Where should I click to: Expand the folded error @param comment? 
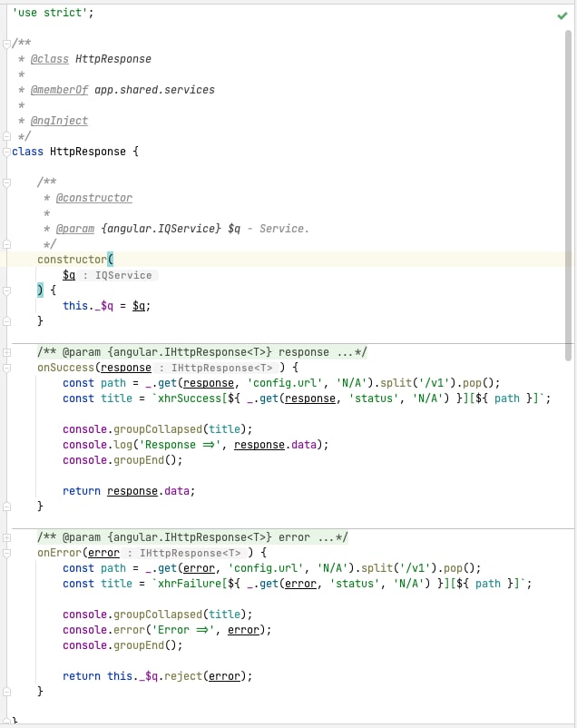[x=6, y=537]
